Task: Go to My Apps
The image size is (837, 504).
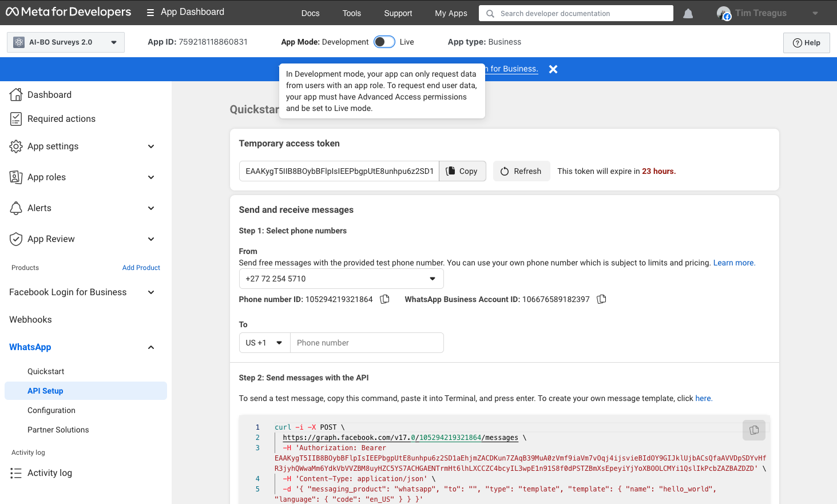Action: tap(451, 13)
